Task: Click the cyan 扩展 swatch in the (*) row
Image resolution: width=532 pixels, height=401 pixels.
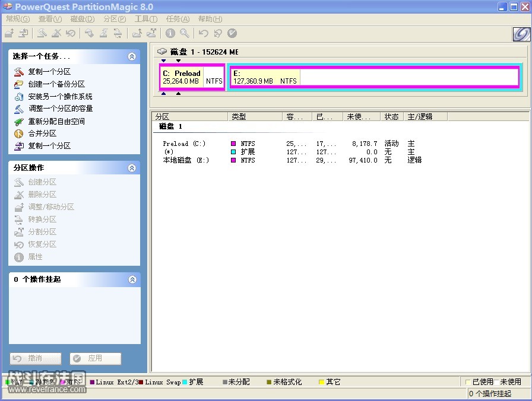Action: click(x=233, y=152)
